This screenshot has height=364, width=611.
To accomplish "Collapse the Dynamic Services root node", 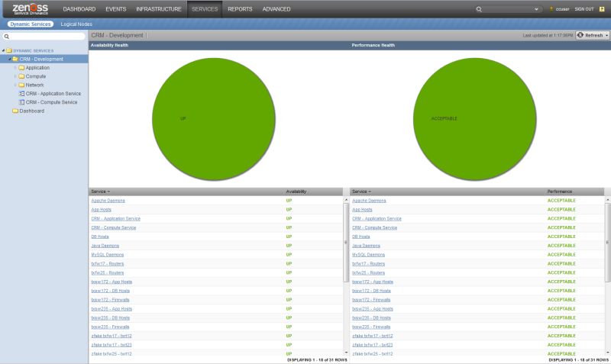I will pyautogui.click(x=4, y=50).
